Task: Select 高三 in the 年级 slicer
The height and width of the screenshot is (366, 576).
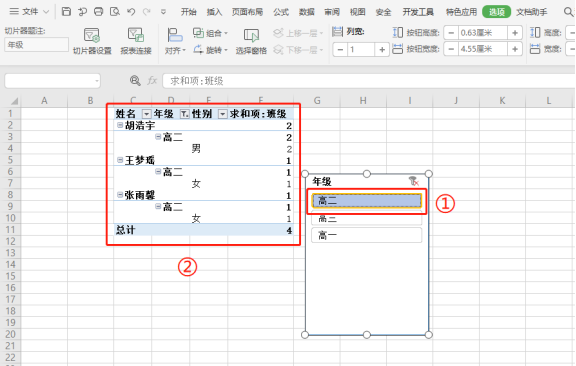Action: 367,219
